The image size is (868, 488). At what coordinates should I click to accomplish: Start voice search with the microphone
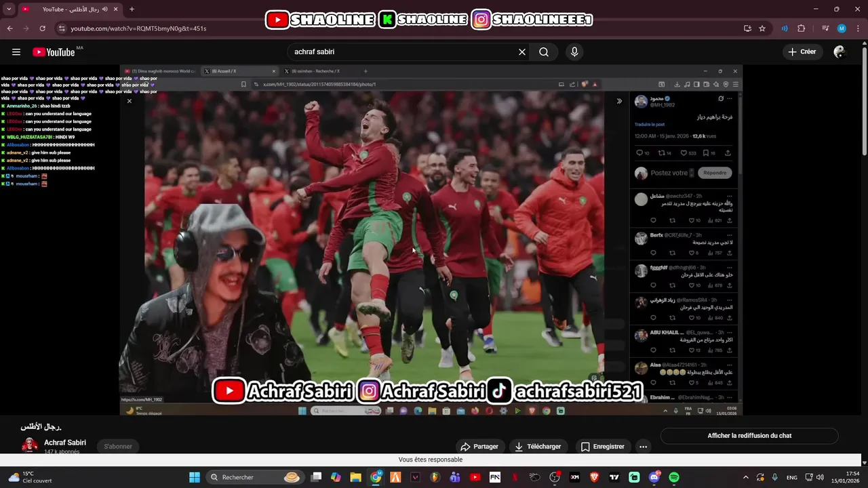pyautogui.click(x=574, y=52)
